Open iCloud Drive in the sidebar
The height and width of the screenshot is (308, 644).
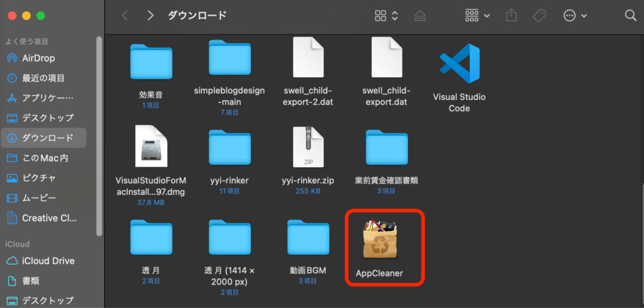tap(48, 261)
